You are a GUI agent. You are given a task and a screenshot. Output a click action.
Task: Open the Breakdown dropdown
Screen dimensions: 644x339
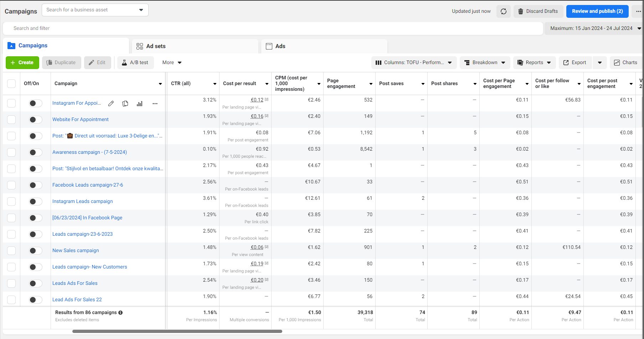point(485,63)
